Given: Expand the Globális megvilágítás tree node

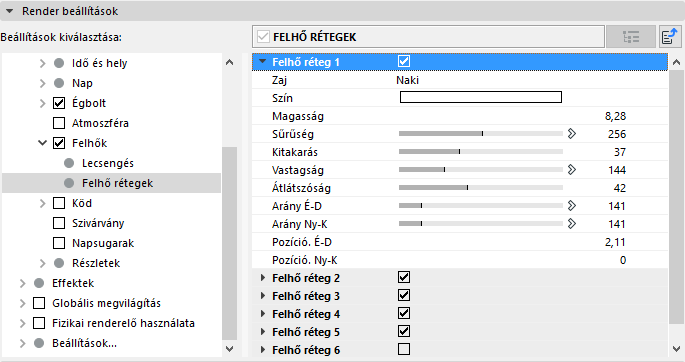Looking at the screenshot, I should point(22,303).
